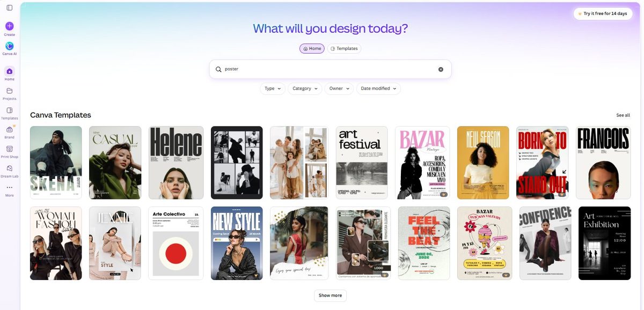Viewport: 644px width, 310px height.
Task: Click the Show more button
Action: point(330,296)
